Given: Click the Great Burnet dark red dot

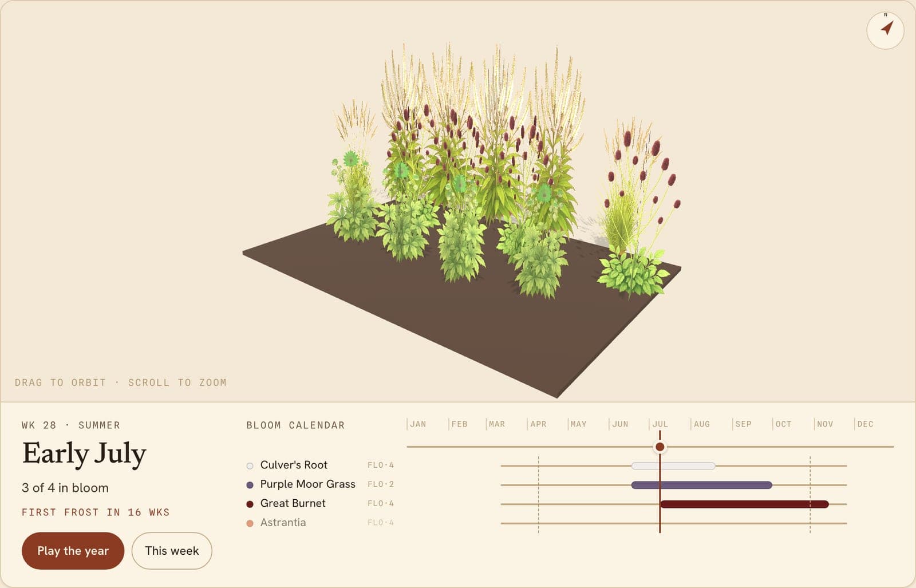Looking at the screenshot, I should point(250,504).
